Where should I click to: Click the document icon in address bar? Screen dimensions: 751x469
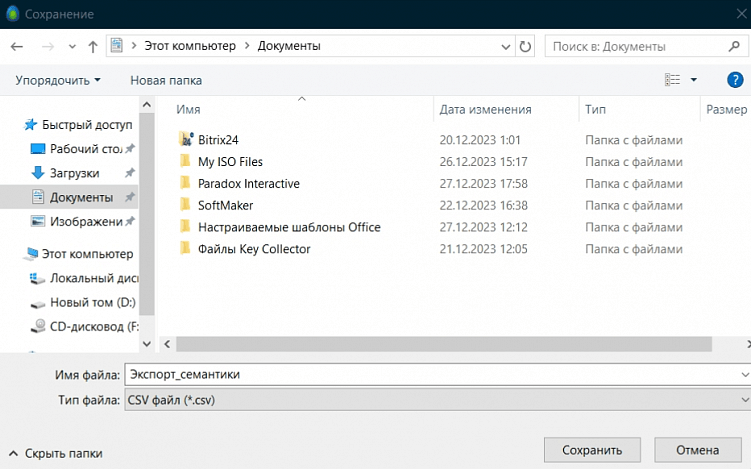(117, 46)
